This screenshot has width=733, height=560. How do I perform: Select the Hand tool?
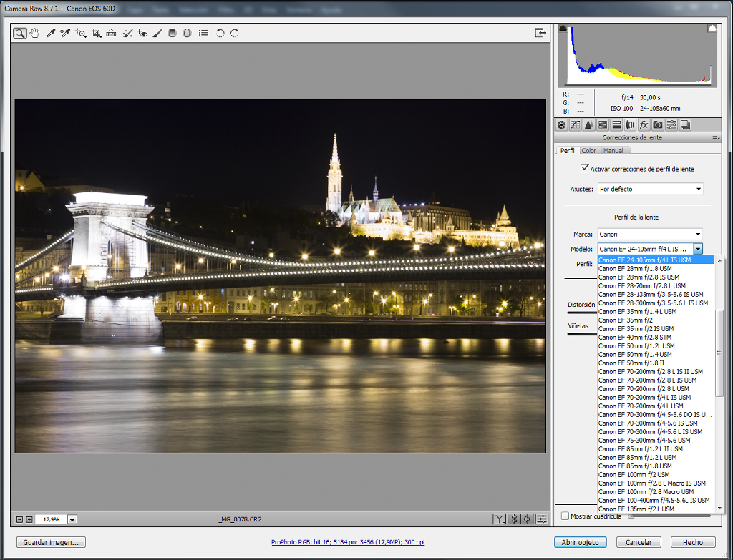pos(34,33)
